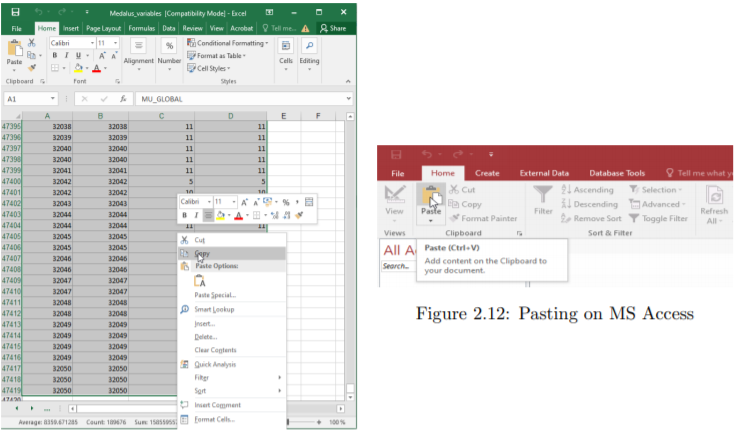Click the red Font Color button in the ribbon

point(96,68)
